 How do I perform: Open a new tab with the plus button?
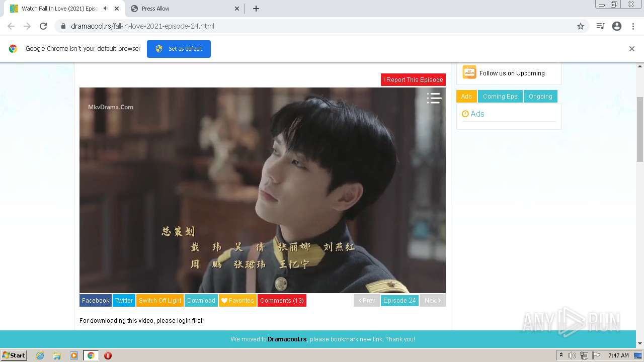(256, 9)
